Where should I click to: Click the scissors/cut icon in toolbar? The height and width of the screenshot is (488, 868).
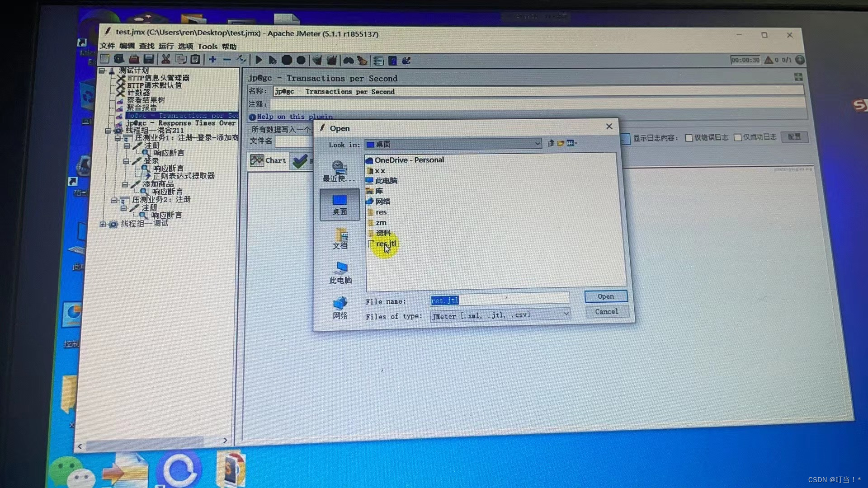tap(166, 60)
